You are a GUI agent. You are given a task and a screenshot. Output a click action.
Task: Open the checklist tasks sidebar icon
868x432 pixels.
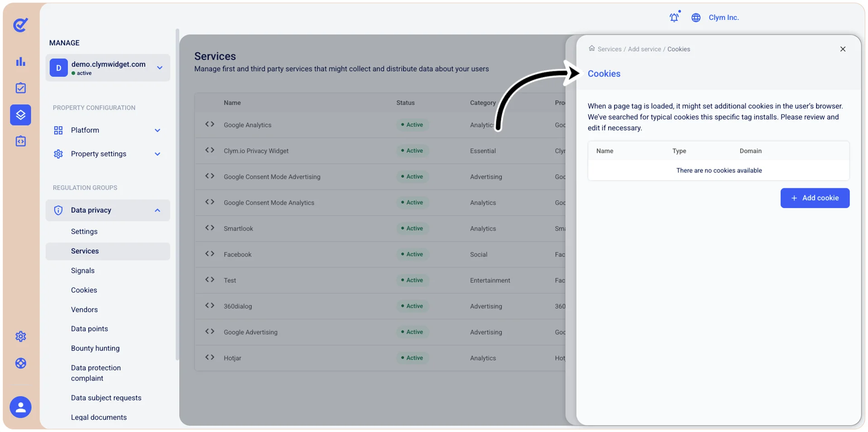coord(20,88)
